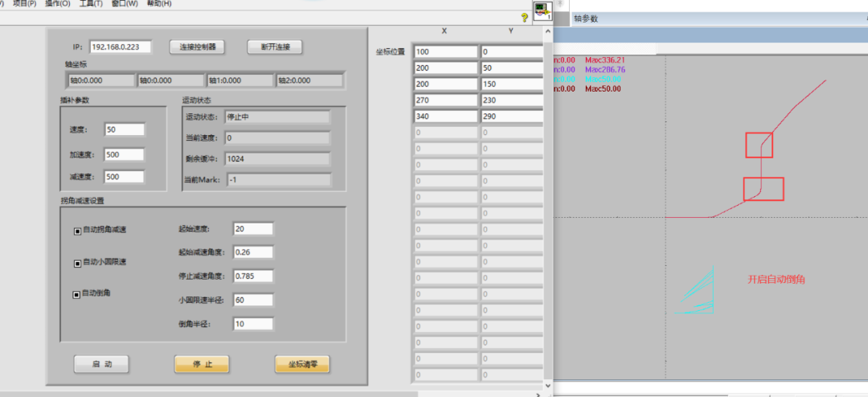Click Max:336.21 readout in the oscilloscope window

click(605, 59)
